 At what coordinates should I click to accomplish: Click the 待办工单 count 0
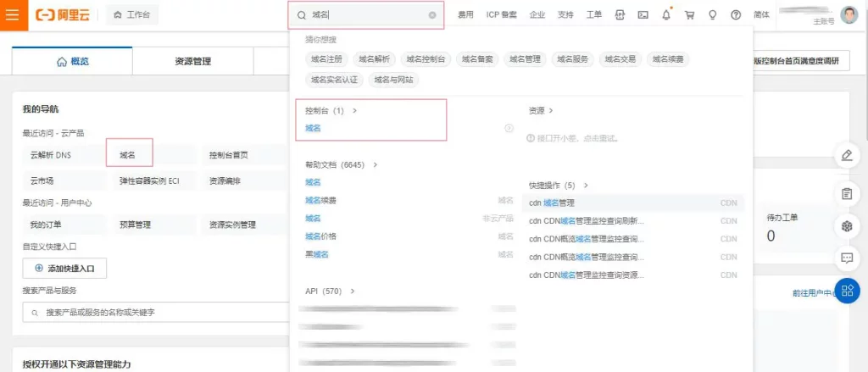771,236
